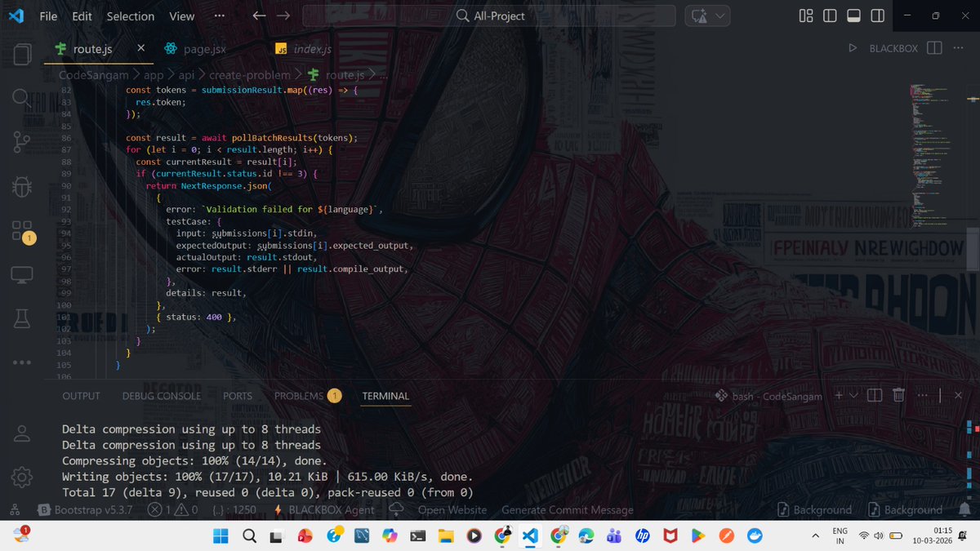Open the File menu
The height and width of the screenshot is (551, 980).
click(x=49, y=16)
